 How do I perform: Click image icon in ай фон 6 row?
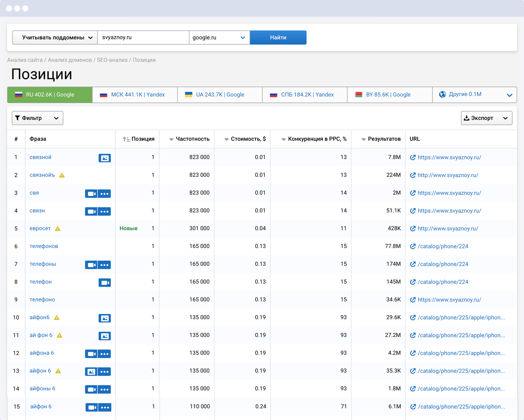(x=104, y=336)
